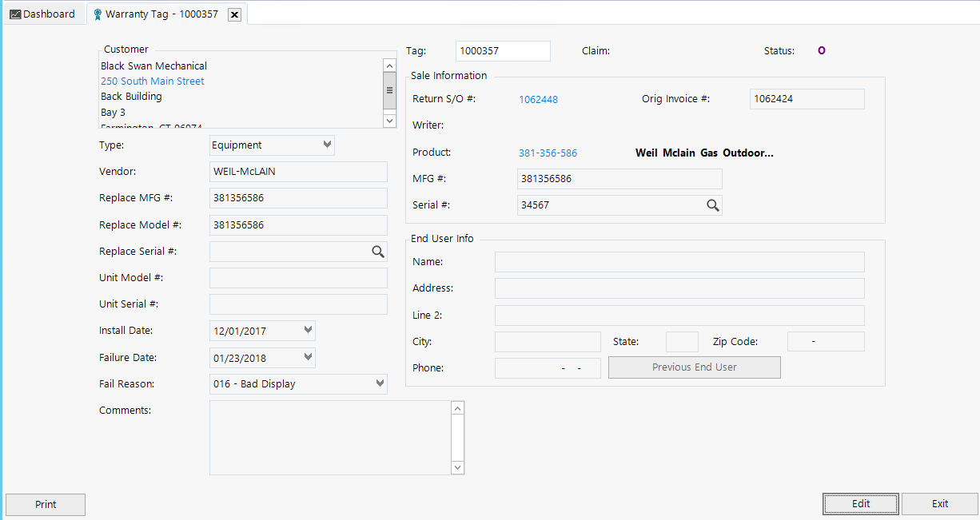Click the Vendor field WEIL-McLAIN
The width and height of the screenshot is (980, 520).
point(298,172)
